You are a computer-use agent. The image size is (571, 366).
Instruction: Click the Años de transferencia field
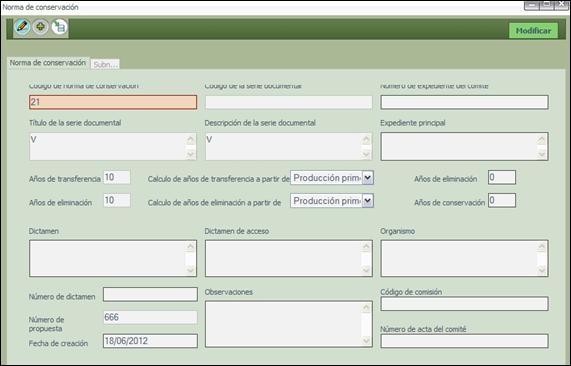pyautogui.click(x=117, y=177)
